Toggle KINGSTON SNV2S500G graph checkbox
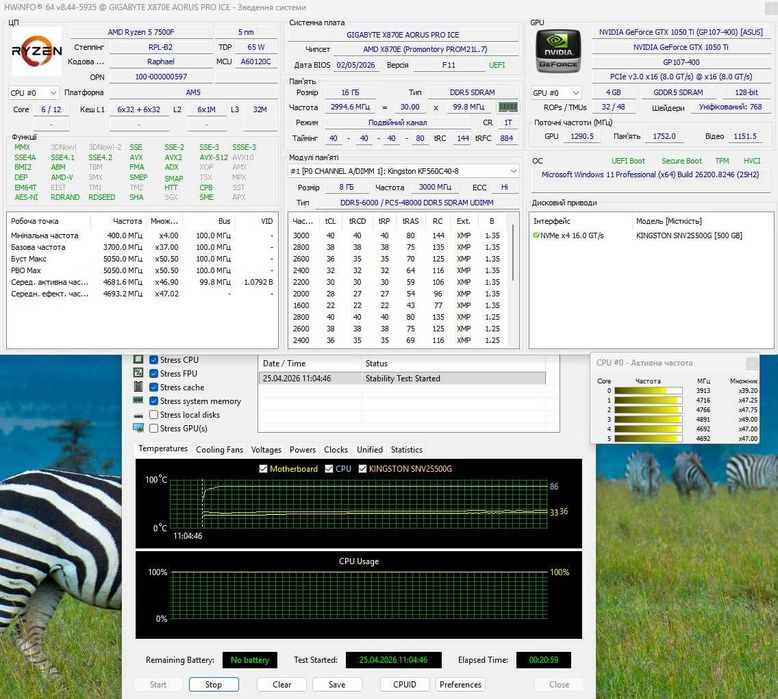Image resolution: width=778 pixels, height=699 pixels. [x=362, y=468]
